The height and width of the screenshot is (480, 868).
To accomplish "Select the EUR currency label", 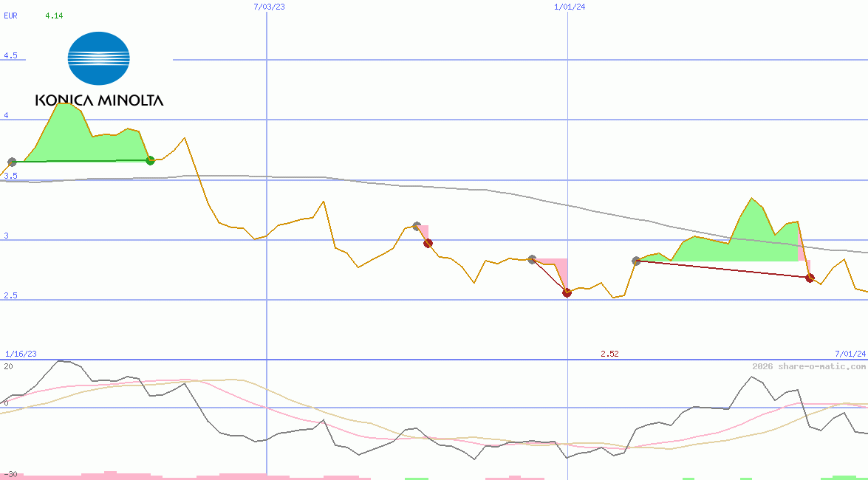I will coord(10,16).
